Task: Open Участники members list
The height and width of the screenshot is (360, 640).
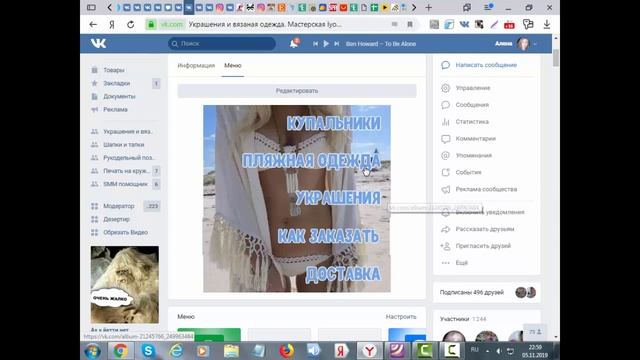Action: pos(463,319)
